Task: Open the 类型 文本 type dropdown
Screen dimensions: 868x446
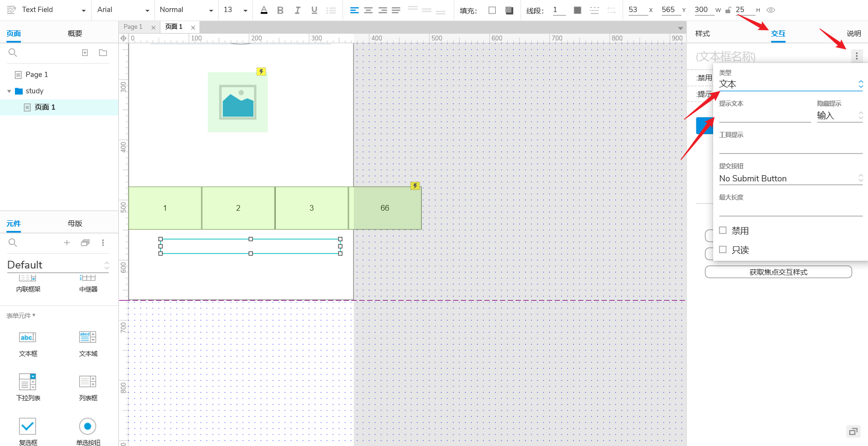Action: [791, 84]
